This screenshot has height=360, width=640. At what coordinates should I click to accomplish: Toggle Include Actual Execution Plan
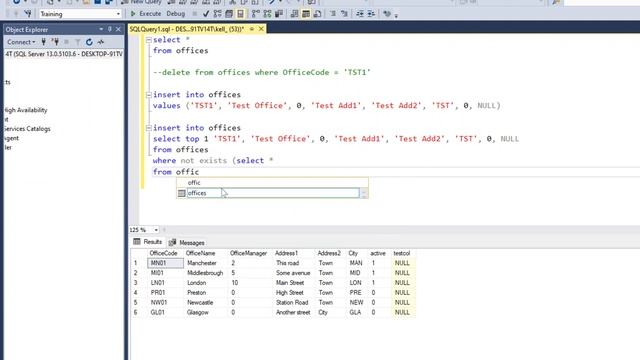(256, 14)
